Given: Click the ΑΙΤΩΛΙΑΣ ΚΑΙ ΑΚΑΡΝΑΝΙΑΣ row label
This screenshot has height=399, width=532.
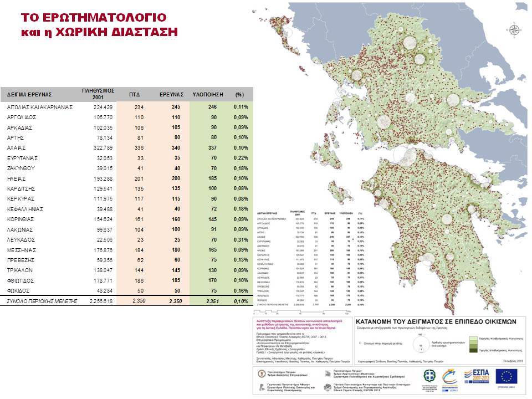Looking at the screenshot, I should pyautogui.click(x=40, y=107).
